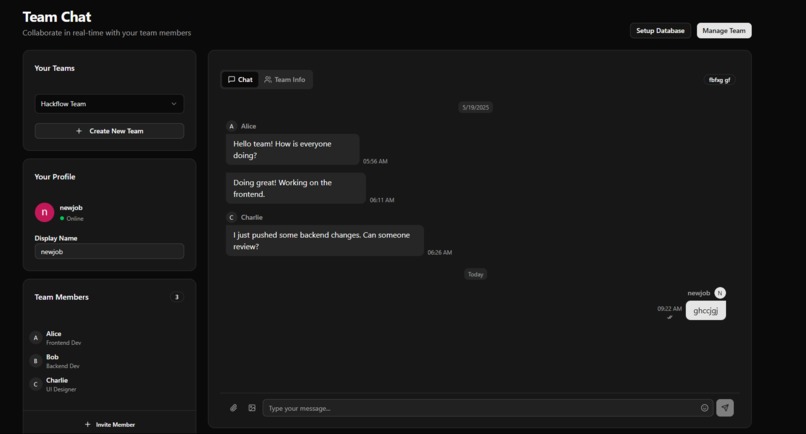Click Charlie's avatar in Team Members
Image resolution: width=806 pixels, height=434 pixels.
click(35, 384)
